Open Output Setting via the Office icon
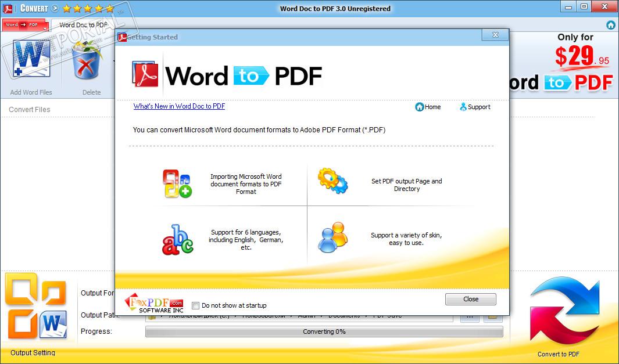Viewport: 619px width, 364px height. click(35, 305)
